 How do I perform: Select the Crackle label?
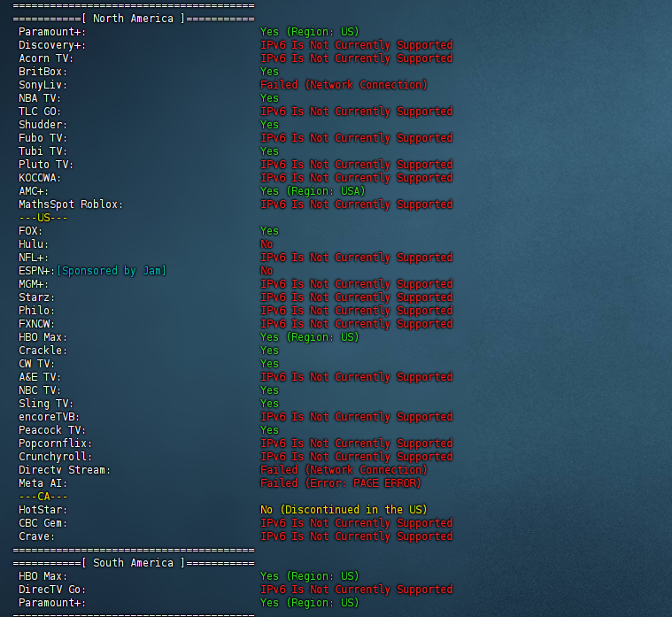(42, 351)
